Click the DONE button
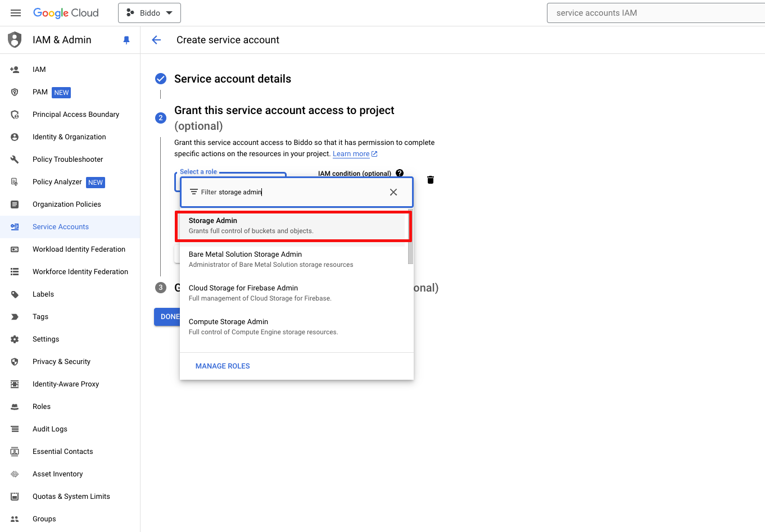 pyautogui.click(x=170, y=317)
